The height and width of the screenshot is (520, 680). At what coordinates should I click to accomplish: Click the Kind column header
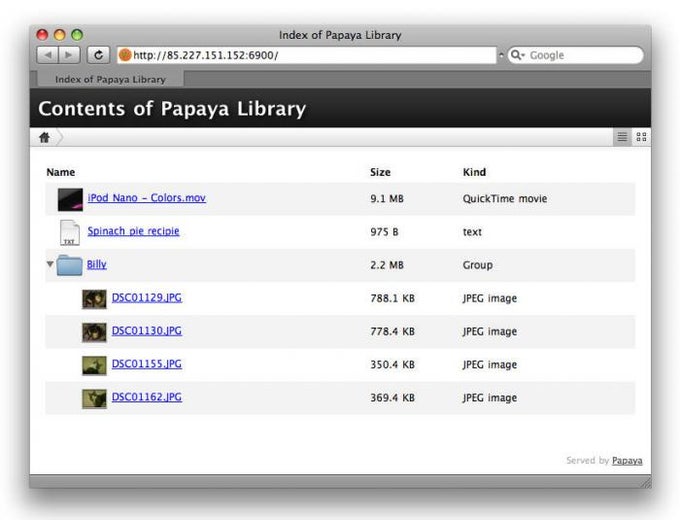pos(474,172)
